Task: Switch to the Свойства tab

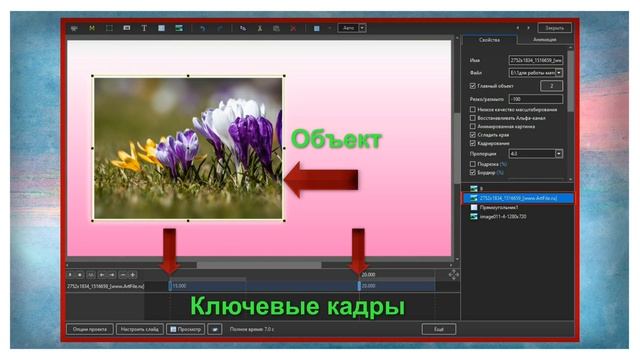Action: [x=489, y=40]
